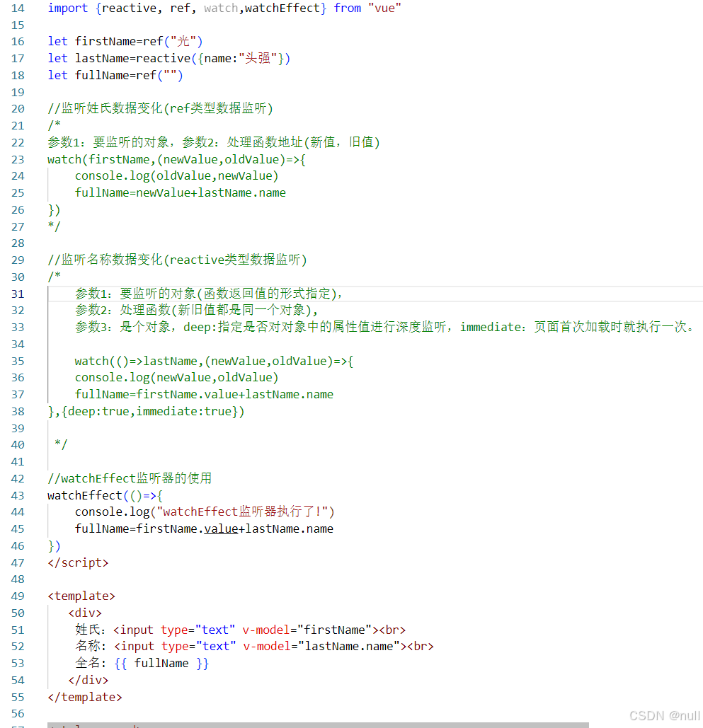Click the <div> opening tag on line 50
This screenshot has width=703, height=728.
(x=84, y=613)
